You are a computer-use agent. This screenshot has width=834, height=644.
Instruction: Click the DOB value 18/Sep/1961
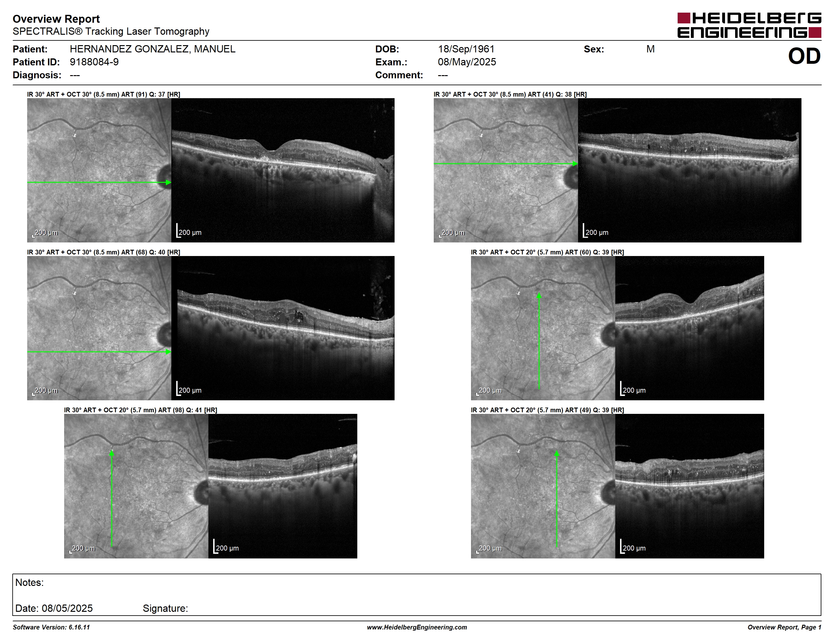[466, 49]
